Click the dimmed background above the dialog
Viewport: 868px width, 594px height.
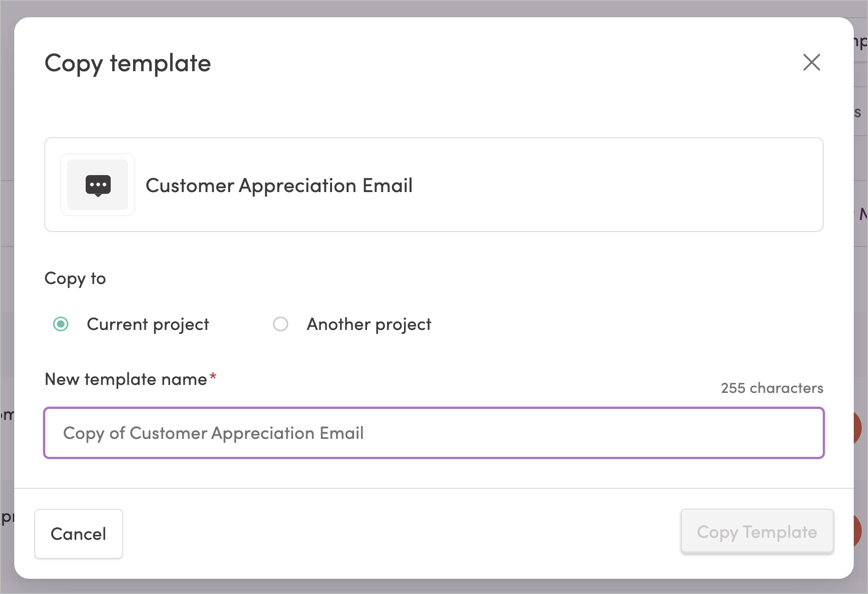(434, 8)
